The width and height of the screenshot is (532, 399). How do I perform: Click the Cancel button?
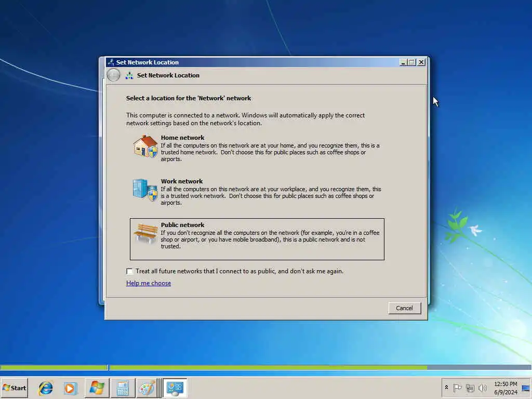tap(404, 308)
